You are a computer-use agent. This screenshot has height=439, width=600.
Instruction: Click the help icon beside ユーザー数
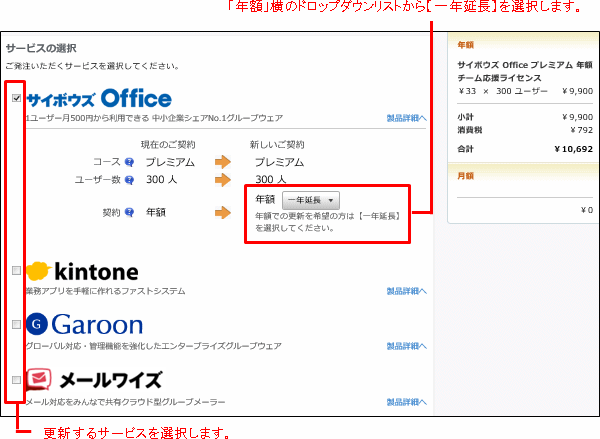[130, 180]
